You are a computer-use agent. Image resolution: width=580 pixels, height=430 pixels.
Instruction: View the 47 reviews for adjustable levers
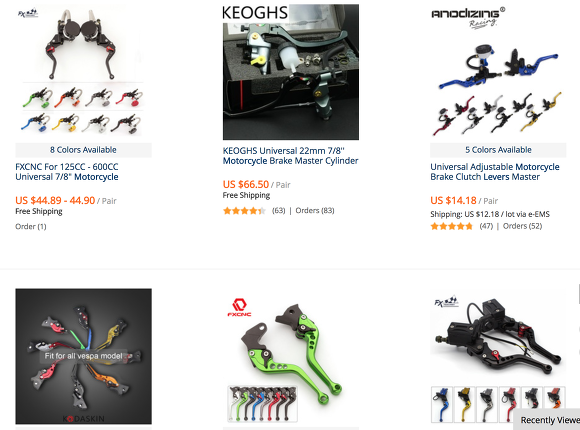coord(486,226)
